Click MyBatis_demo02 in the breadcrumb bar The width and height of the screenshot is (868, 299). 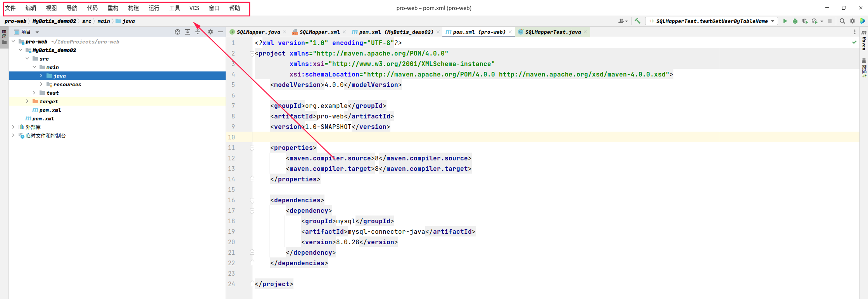[x=54, y=21]
